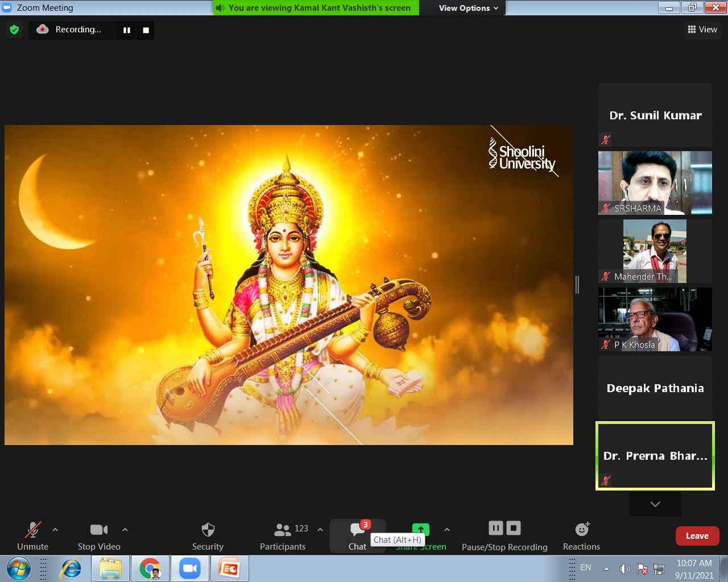Screen dimensions: 728x582
Task: Click the taskbar toolbar grip left of tray
Action: 572,568
